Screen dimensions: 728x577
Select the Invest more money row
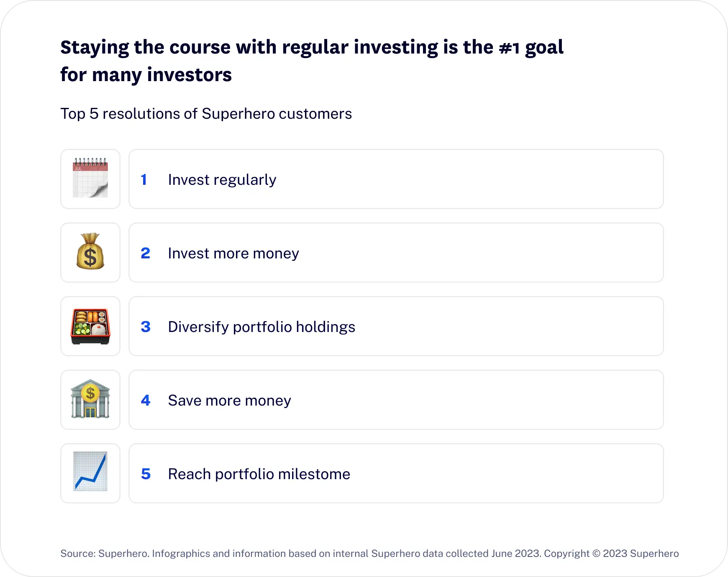[x=396, y=253]
